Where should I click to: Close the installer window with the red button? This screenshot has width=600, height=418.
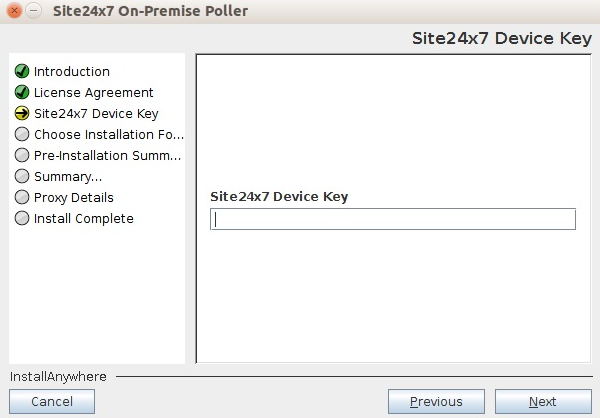pyautogui.click(x=14, y=11)
